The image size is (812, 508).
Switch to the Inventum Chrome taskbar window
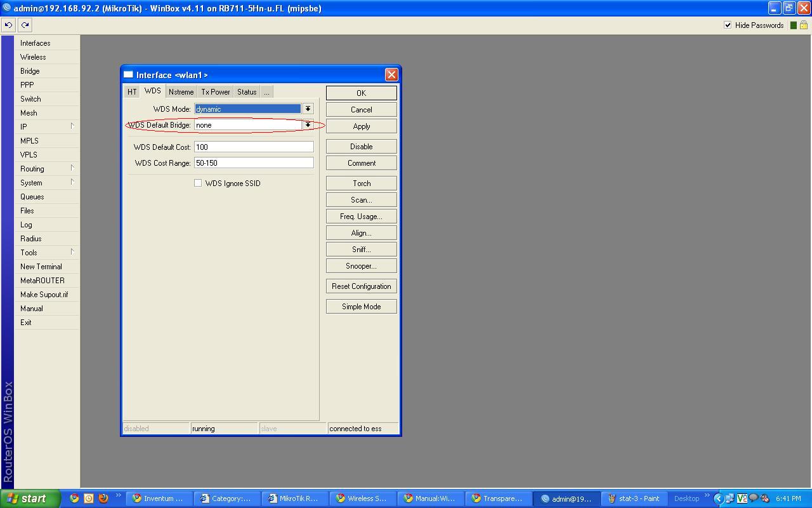(x=159, y=498)
